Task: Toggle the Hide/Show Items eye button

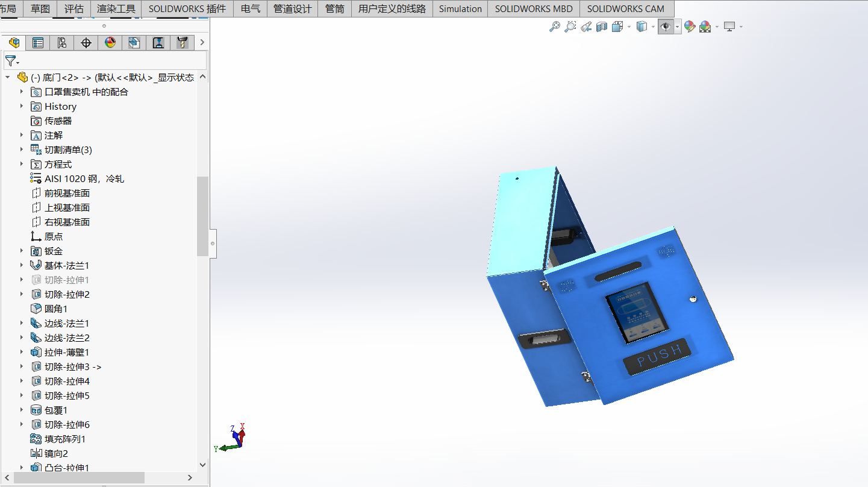Action: point(665,27)
